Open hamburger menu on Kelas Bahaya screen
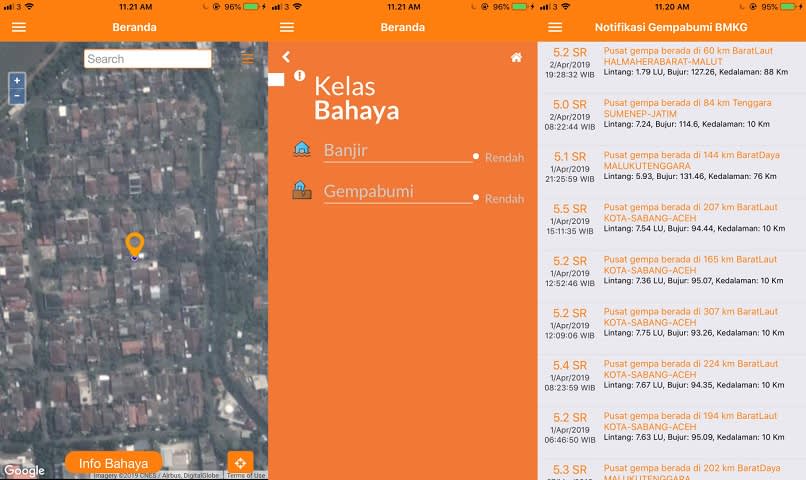806x480 pixels. [x=287, y=27]
